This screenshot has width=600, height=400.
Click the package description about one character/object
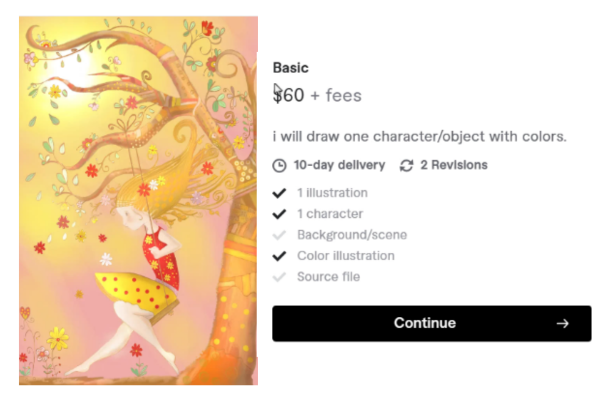pyautogui.click(x=419, y=135)
